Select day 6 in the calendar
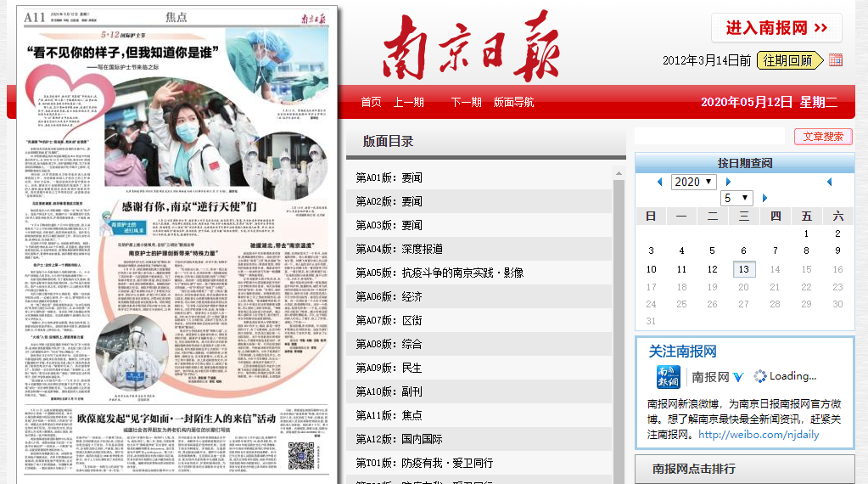Viewport: 868px width, 484px height. tap(743, 250)
